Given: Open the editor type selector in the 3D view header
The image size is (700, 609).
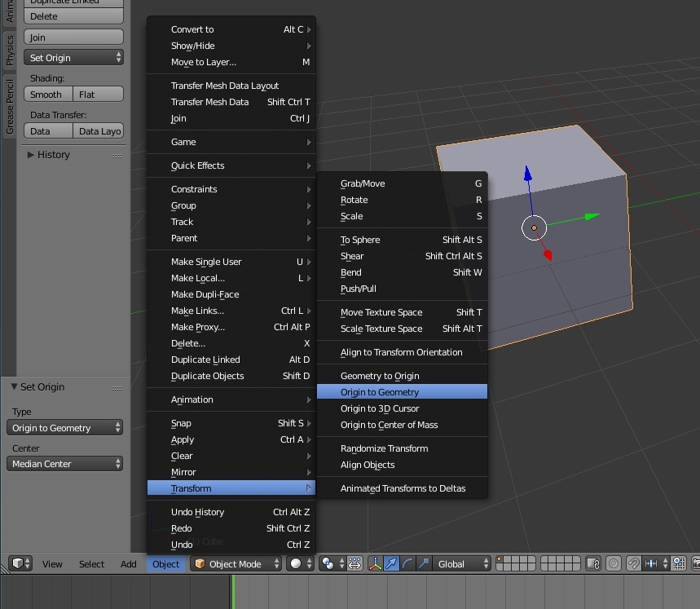Looking at the screenshot, I should point(21,563).
